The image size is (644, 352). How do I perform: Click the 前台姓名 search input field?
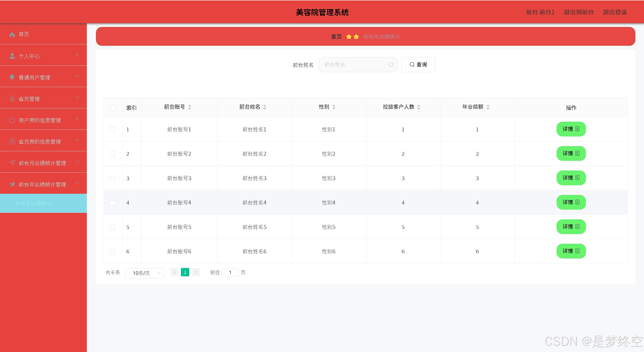pyautogui.click(x=355, y=65)
